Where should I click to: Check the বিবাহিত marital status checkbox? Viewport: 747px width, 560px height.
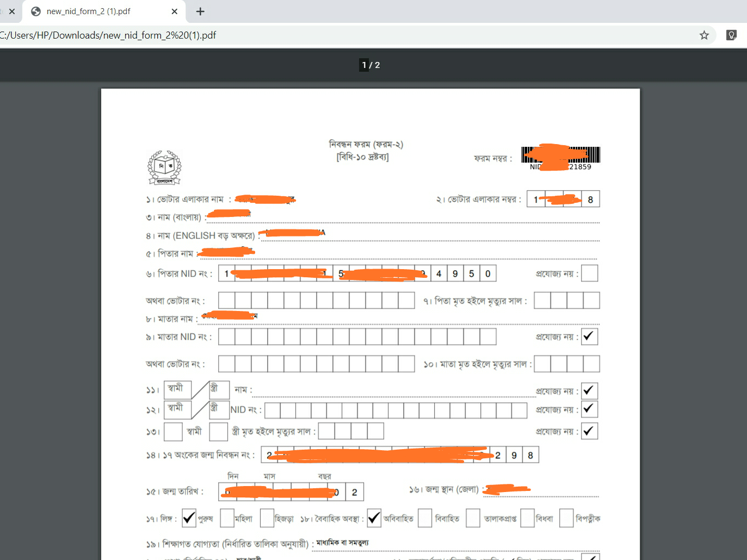(425, 518)
